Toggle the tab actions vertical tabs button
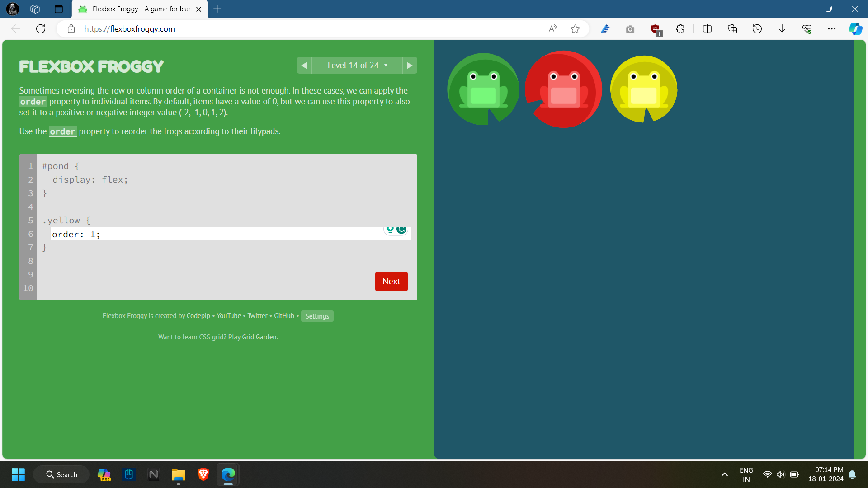This screenshot has width=868, height=488. tap(59, 9)
